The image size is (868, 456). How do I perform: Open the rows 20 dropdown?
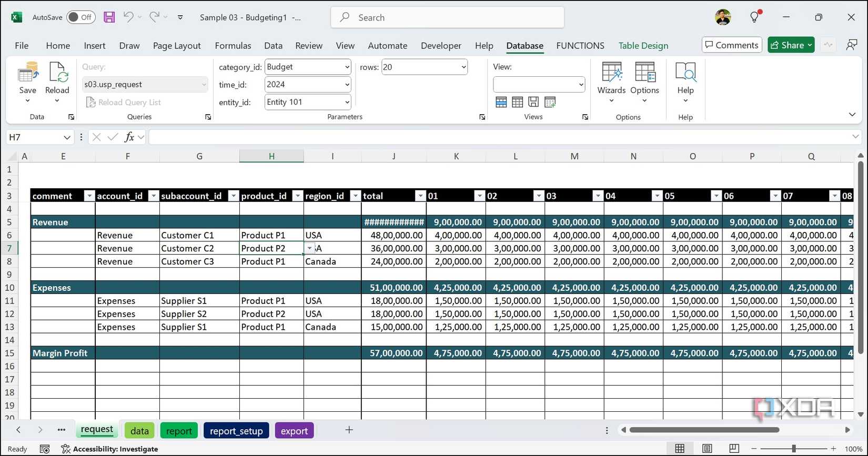click(x=463, y=67)
